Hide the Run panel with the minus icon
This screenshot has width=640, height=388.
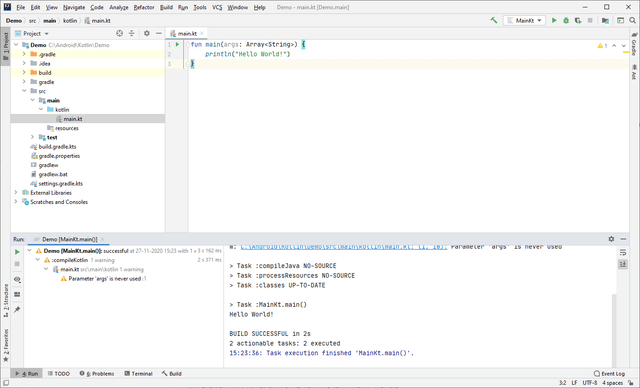[623, 239]
